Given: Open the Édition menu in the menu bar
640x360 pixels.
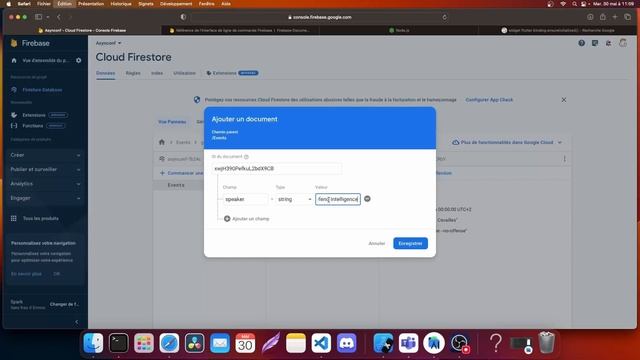Looking at the screenshot, I should [x=64, y=4].
